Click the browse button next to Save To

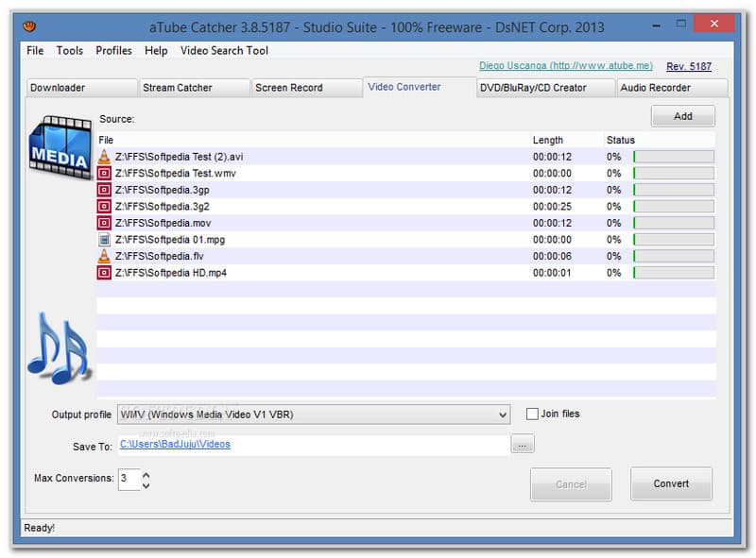[523, 445]
